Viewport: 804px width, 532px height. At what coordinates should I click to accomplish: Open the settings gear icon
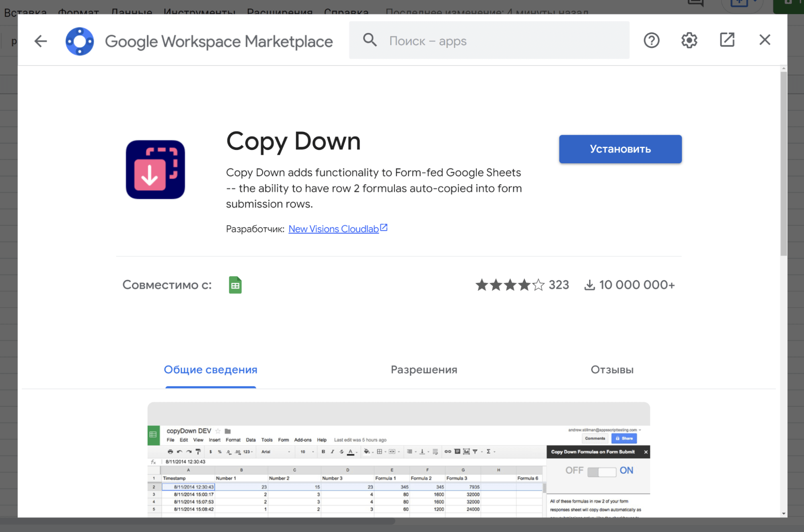(x=689, y=40)
